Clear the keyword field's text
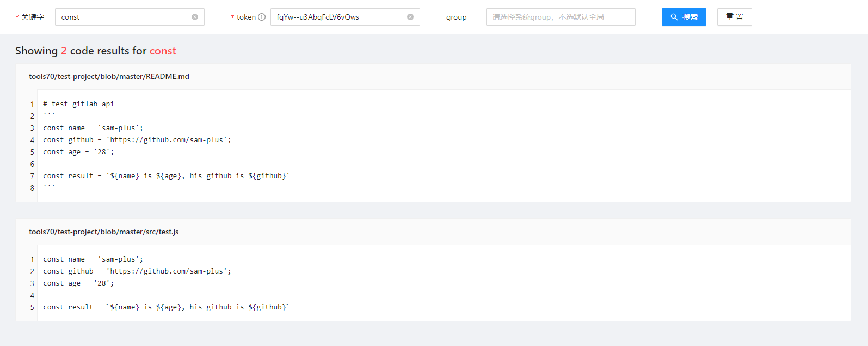Screen dimensions: 868x346 coord(195,17)
